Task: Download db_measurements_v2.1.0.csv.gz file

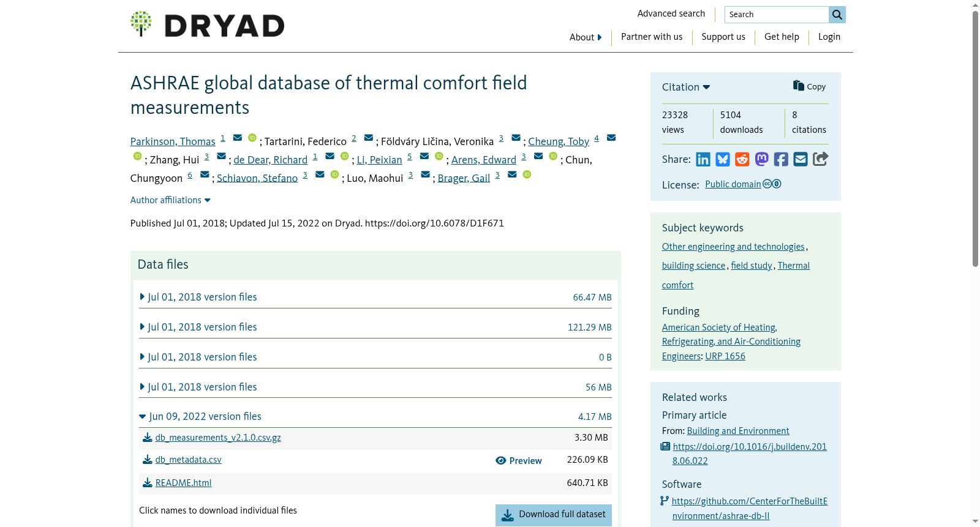Action: (218, 438)
